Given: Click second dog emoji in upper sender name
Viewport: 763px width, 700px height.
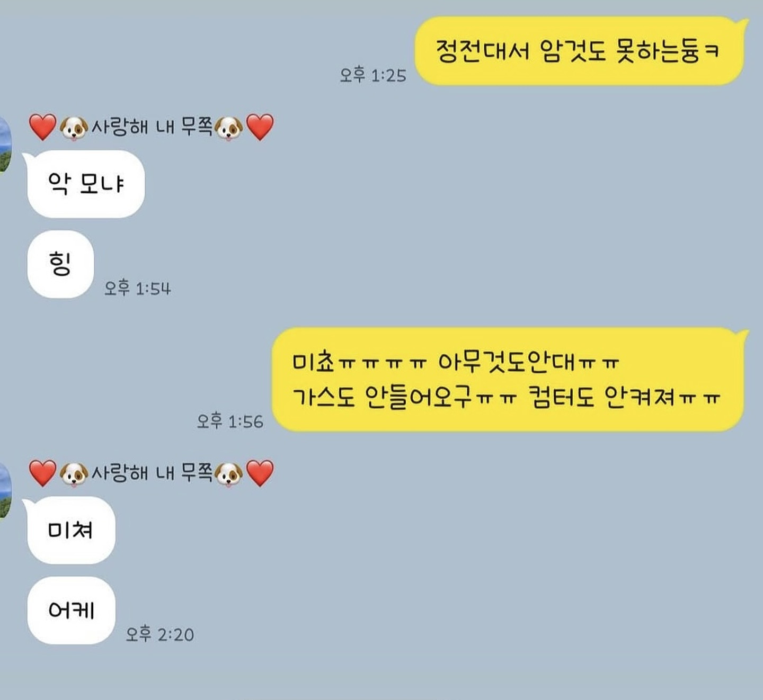Looking at the screenshot, I should (229, 128).
